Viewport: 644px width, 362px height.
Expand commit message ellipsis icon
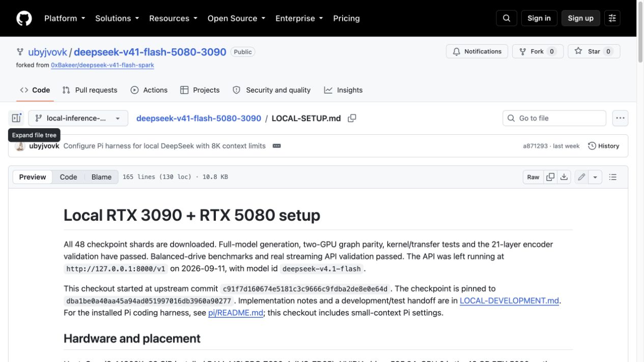tap(276, 146)
